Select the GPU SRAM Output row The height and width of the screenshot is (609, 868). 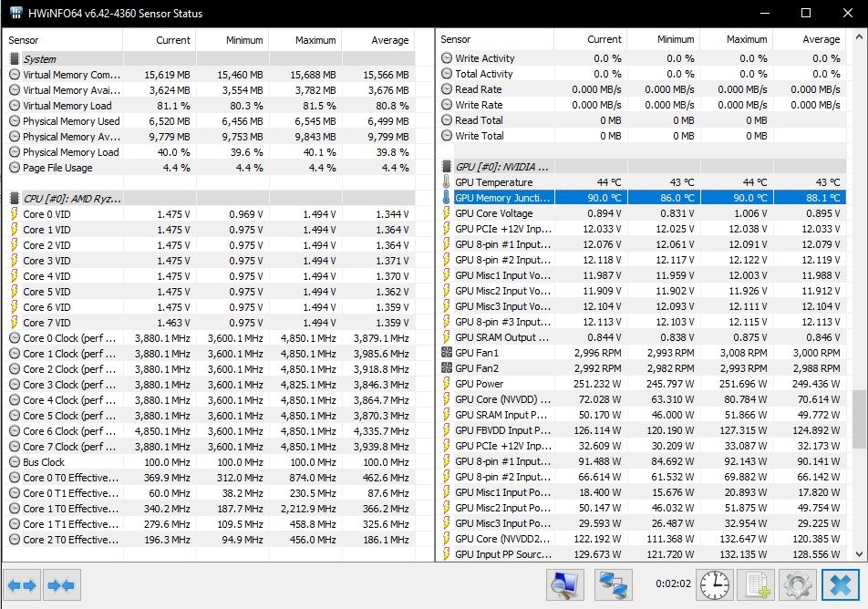click(x=644, y=337)
